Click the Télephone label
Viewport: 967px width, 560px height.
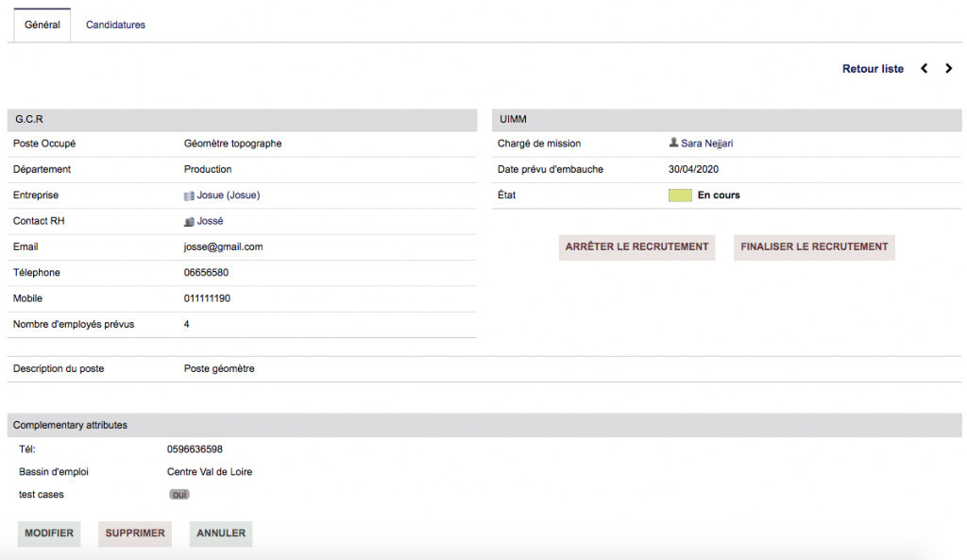tap(37, 273)
